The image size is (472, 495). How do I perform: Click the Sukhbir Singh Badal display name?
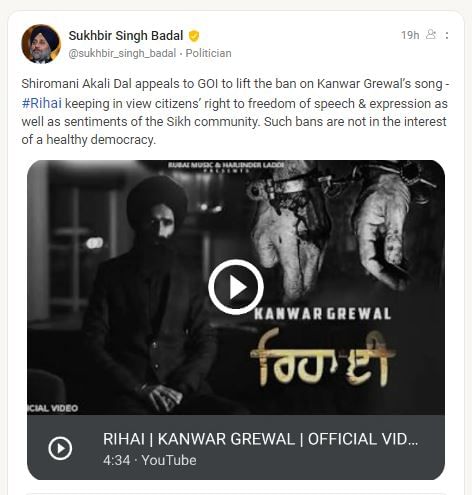tap(126, 36)
